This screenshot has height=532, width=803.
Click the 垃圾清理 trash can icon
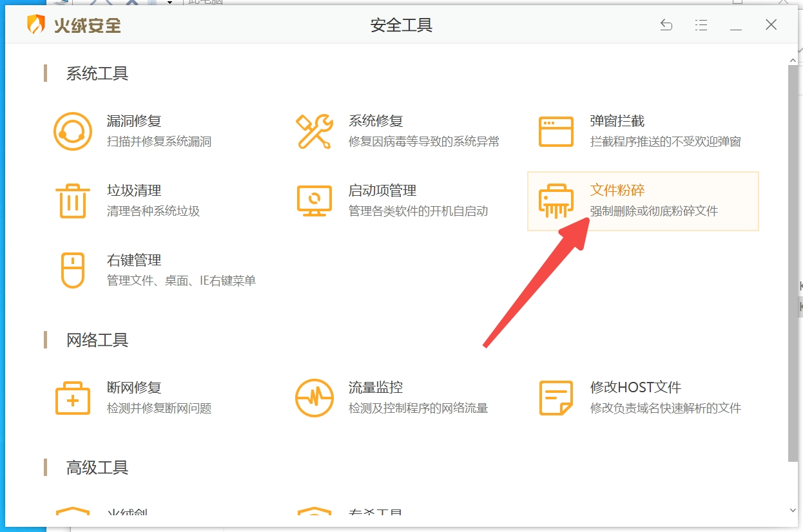[72, 200]
